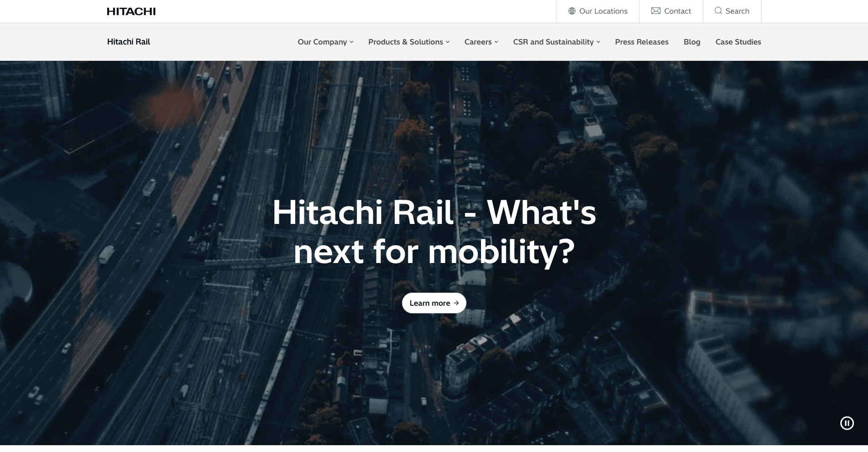Expand the chevron next to CSR and Sustainability

598,42
